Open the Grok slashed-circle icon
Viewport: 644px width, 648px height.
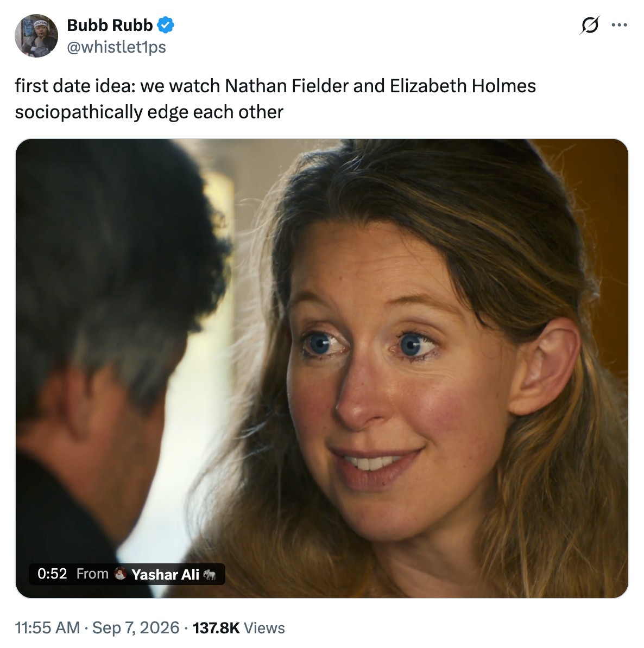(x=589, y=25)
